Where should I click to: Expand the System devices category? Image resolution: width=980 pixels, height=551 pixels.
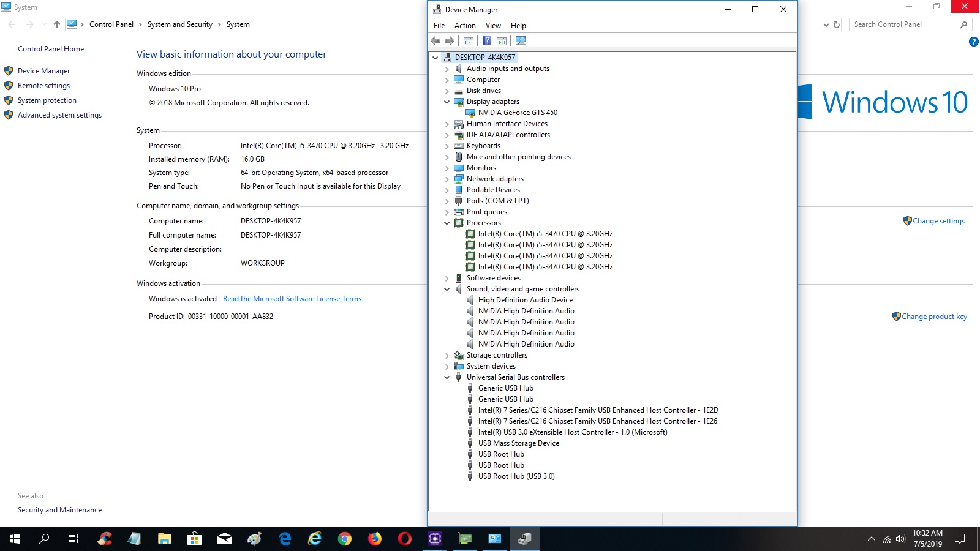[447, 367]
